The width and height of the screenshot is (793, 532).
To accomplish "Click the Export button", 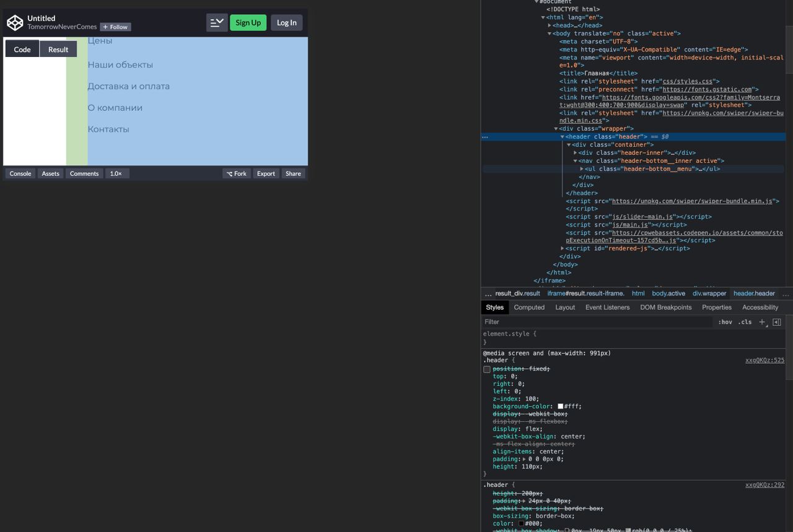I will pos(266,173).
